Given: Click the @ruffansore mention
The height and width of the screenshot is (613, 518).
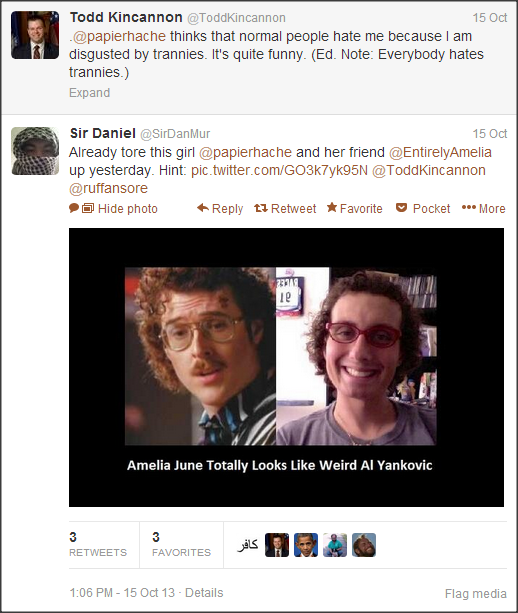Looking at the screenshot, I should pyautogui.click(x=108, y=188).
